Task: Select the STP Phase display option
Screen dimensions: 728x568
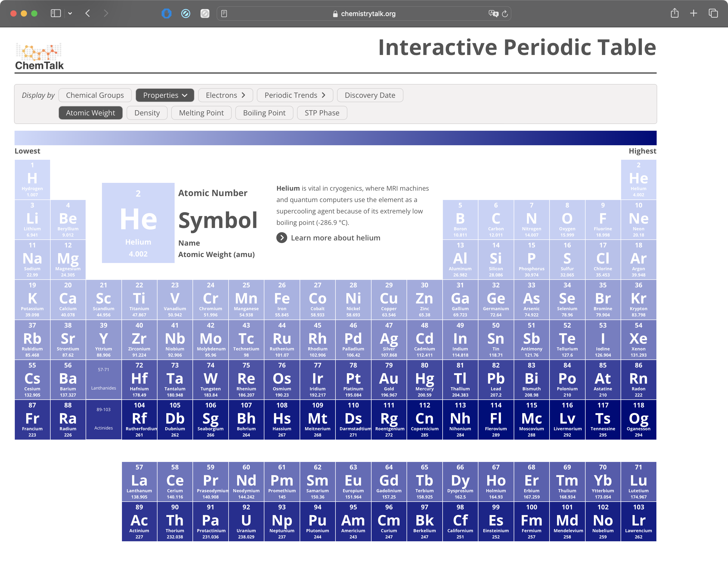Action: [321, 112]
